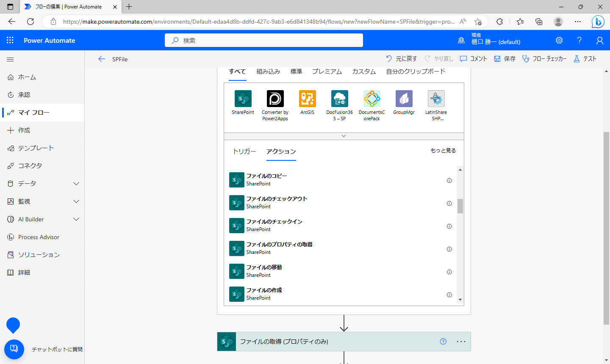Screen dimensions: 610x364
Task: Show info for ファイルのプロパティの取得 action
Action: (449, 249)
